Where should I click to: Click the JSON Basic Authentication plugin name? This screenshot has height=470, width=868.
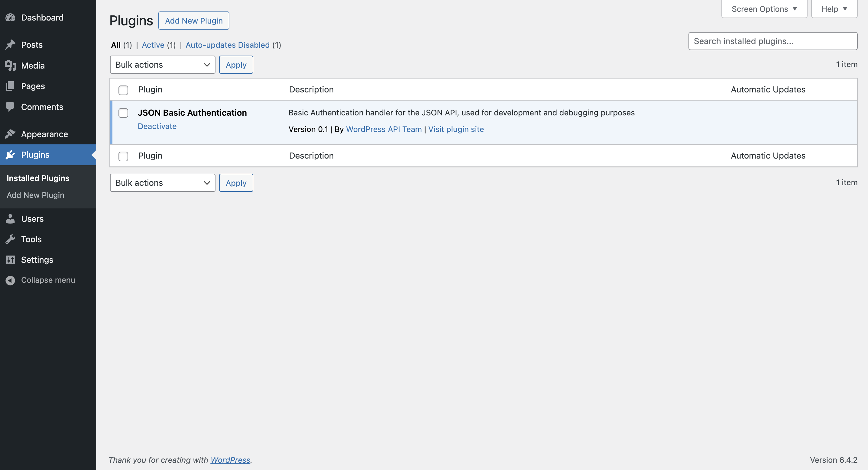[x=193, y=113]
